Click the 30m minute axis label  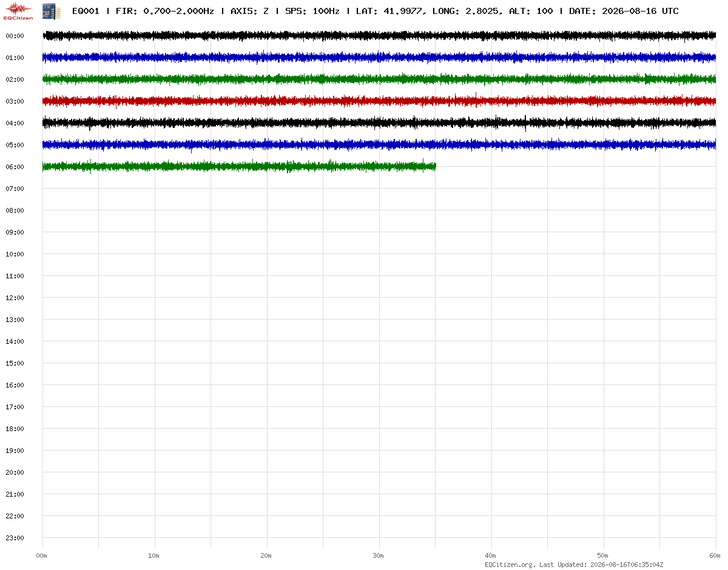(x=379, y=555)
